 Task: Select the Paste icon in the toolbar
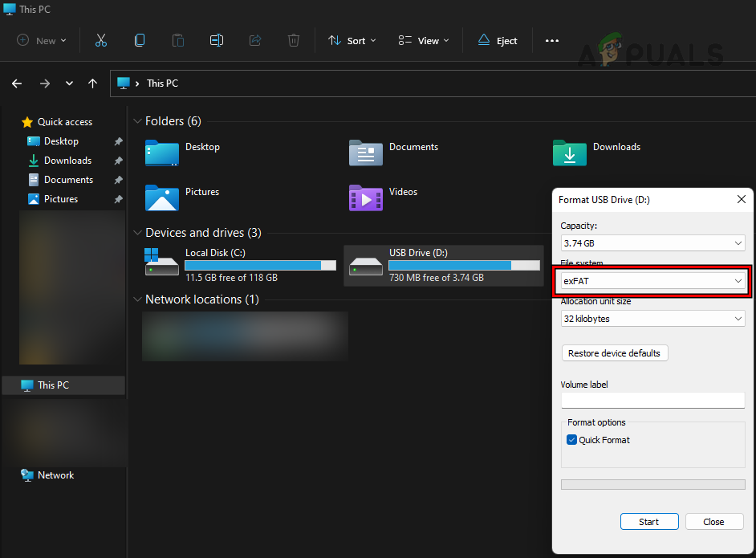pos(177,39)
